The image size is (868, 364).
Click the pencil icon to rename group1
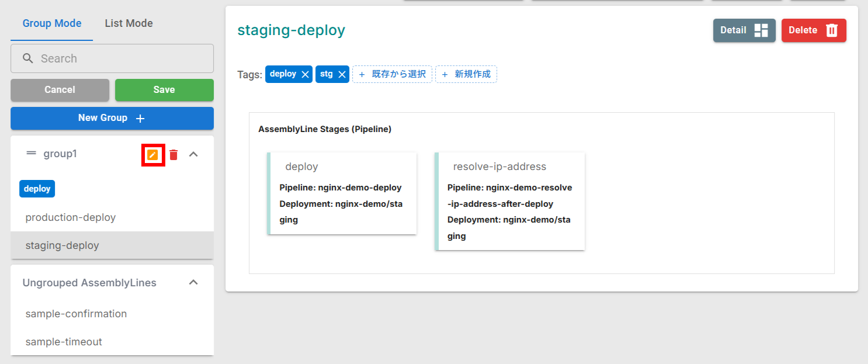152,155
